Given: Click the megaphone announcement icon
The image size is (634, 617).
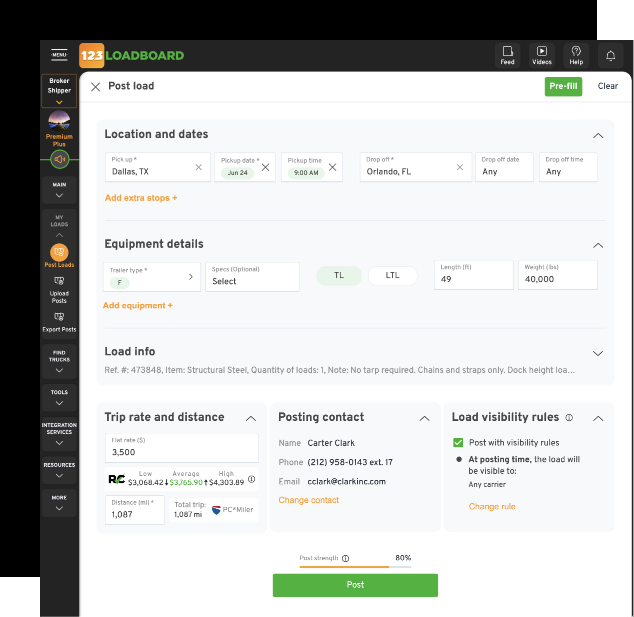Looking at the screenshot, I should pyautogui.click(x=59, y=159).
